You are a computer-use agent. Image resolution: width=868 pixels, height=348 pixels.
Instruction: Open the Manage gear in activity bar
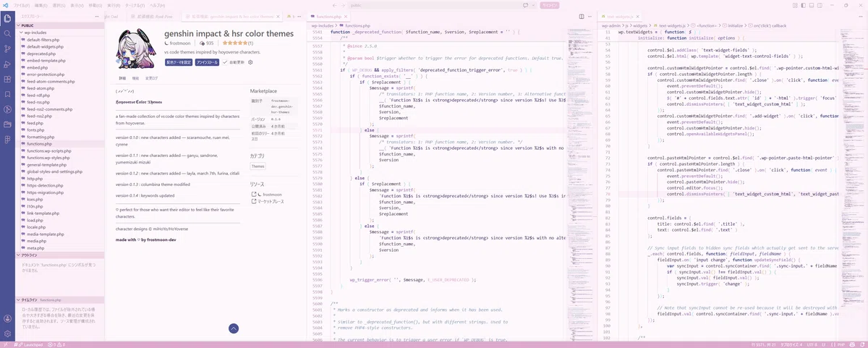(7, 334)
